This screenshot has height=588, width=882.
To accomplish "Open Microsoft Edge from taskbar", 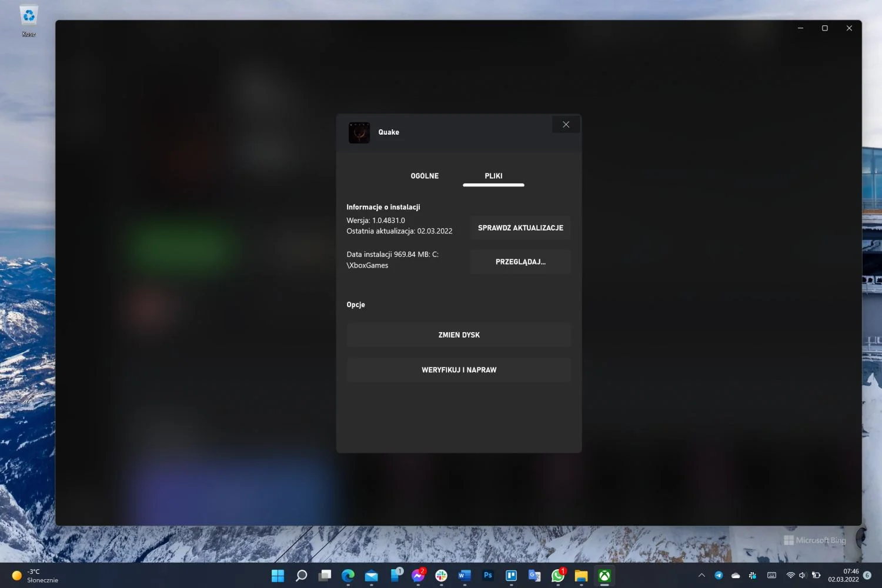I will point(348,576).
